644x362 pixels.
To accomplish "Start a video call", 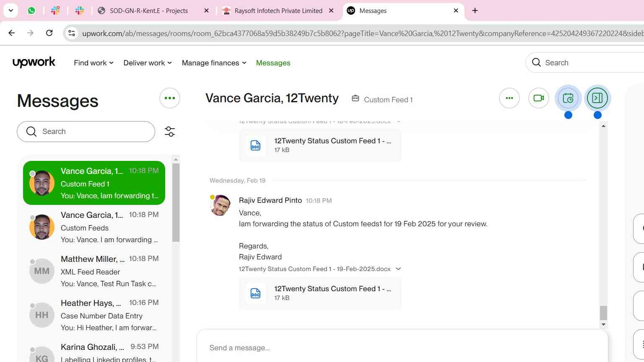I will (539, 98).
